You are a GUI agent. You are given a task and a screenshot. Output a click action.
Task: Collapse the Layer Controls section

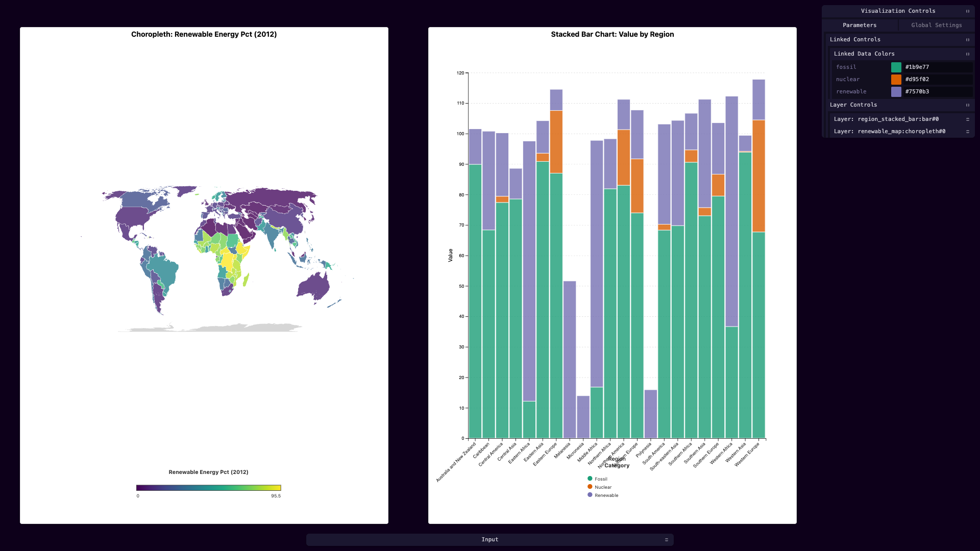(x=967, y=105)
